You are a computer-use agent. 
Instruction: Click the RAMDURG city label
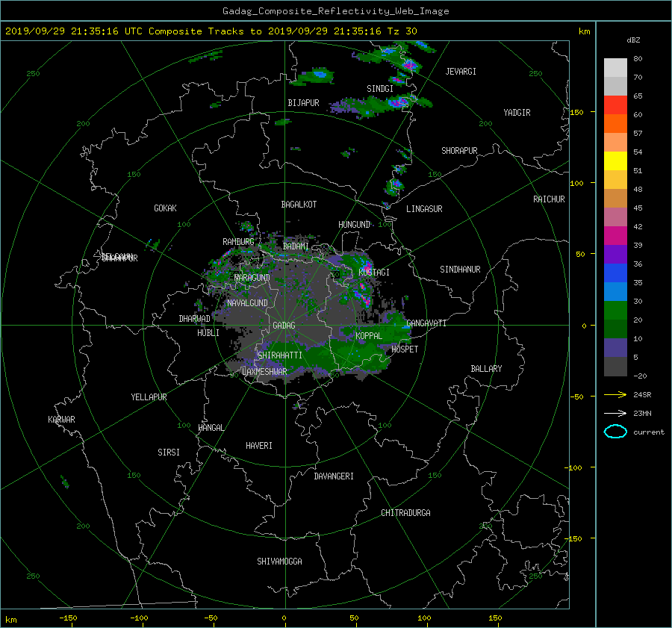238,242
